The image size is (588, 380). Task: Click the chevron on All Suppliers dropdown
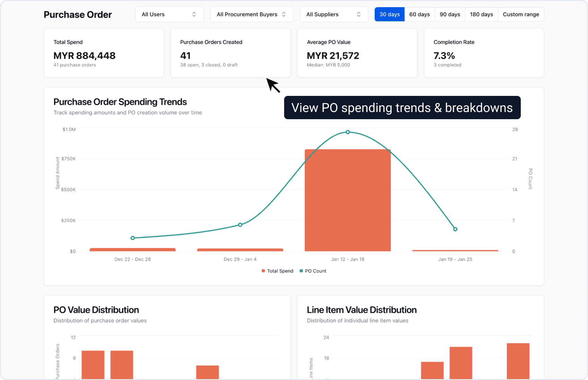click(359, 14)
